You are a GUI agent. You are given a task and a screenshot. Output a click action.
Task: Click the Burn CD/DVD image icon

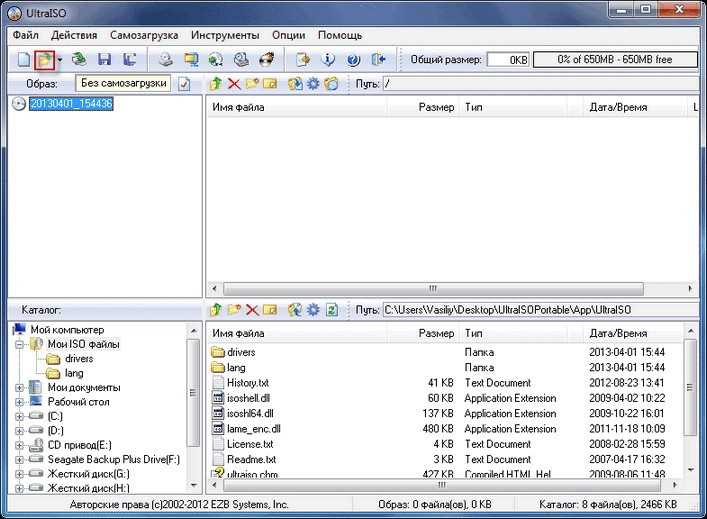tap(266, 59)
